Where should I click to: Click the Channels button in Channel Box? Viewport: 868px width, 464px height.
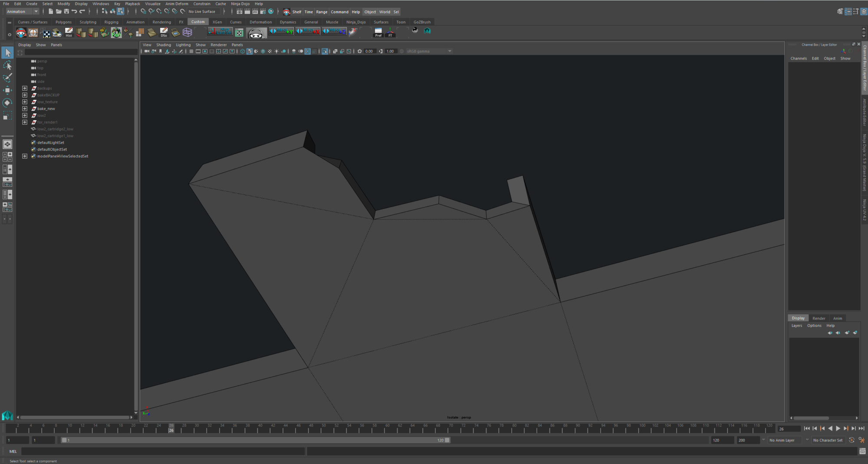[799, 58]
